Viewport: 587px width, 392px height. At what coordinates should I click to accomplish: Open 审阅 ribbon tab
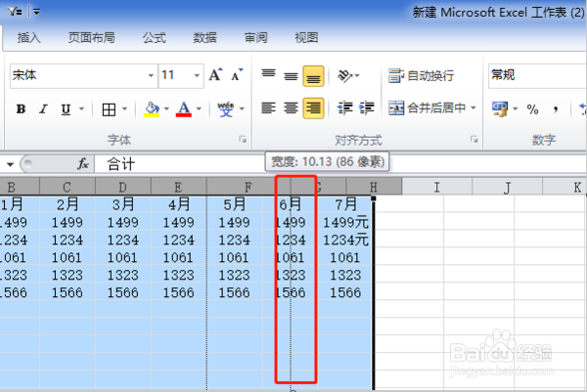(255, 38)
